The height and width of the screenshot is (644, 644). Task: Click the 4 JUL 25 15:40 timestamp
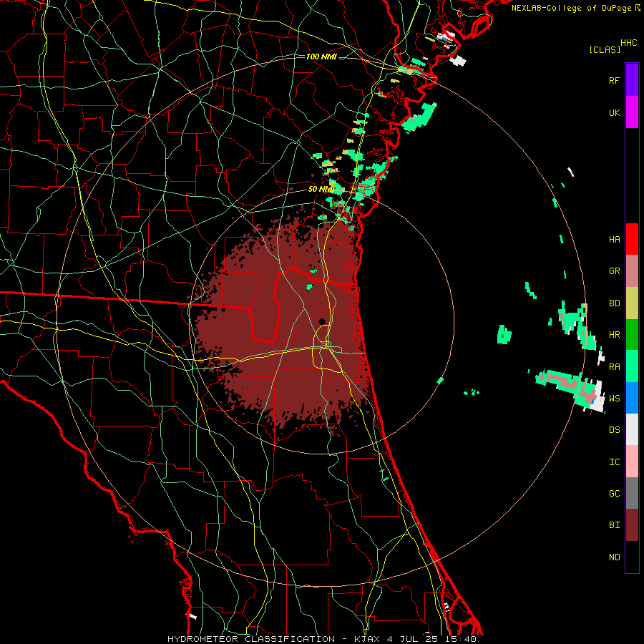pos(432,639)
